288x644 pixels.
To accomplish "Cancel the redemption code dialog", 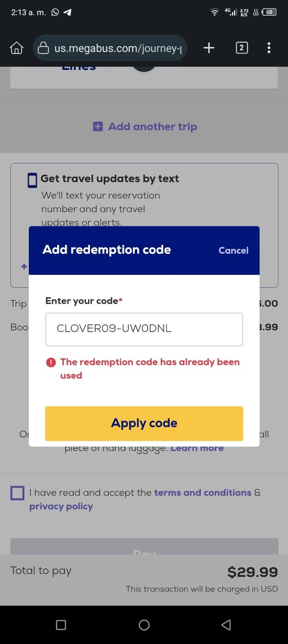I will [233, 251].
